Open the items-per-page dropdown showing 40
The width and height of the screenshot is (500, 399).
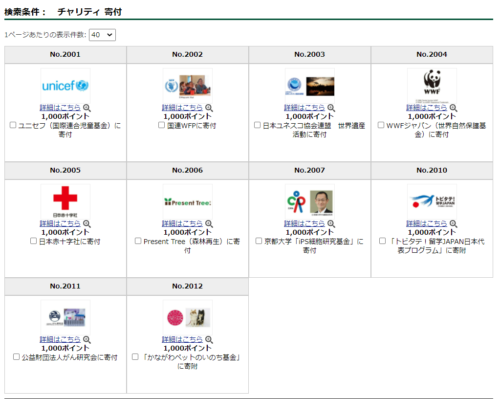pos(102,35)
